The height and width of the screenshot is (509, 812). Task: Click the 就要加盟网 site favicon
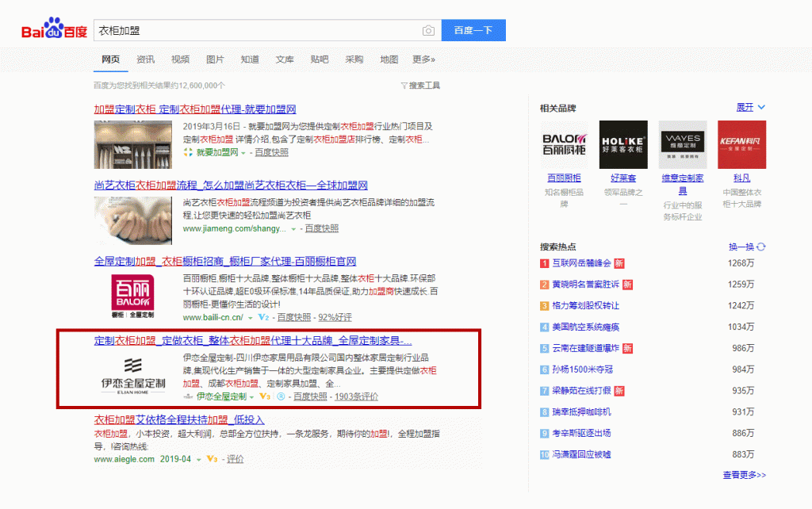pyautogui.click(x=188, y=152)
